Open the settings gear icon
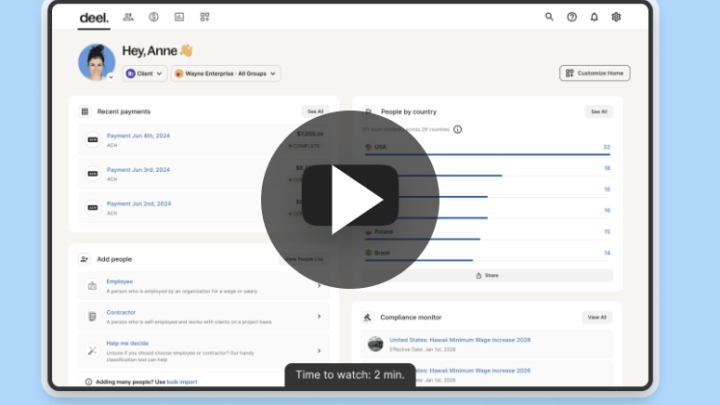The image size is (720, 405). click(x=616, y=17)
